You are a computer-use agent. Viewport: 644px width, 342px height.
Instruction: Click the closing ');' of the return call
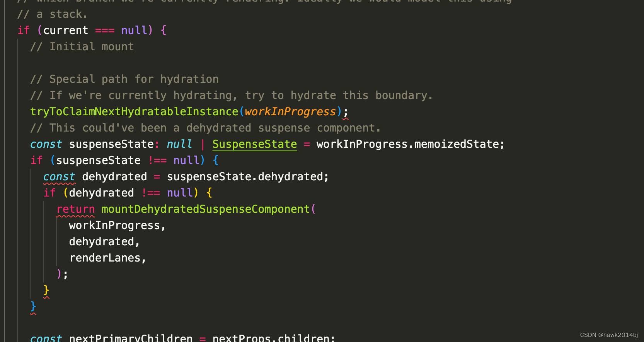pos(62,274)
